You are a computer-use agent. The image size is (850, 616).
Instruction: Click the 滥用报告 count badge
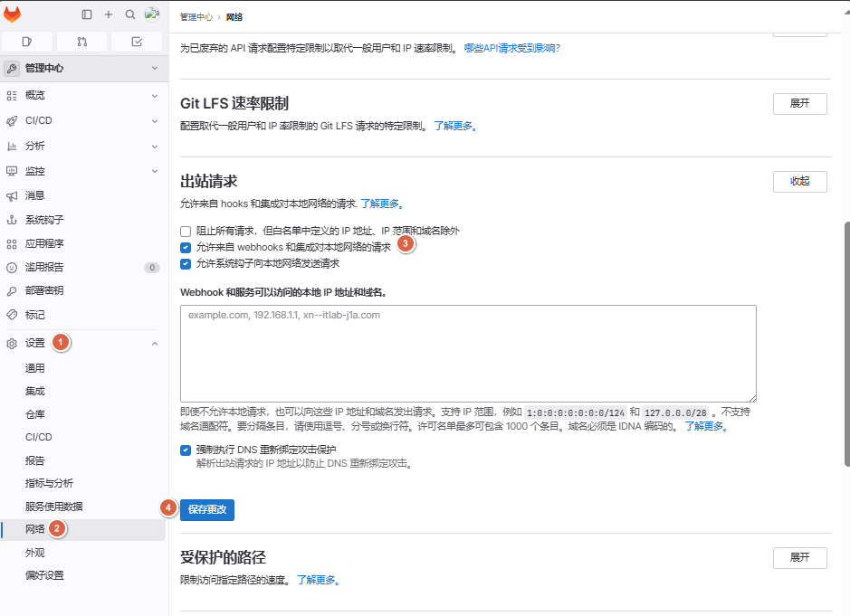[152, 268]
